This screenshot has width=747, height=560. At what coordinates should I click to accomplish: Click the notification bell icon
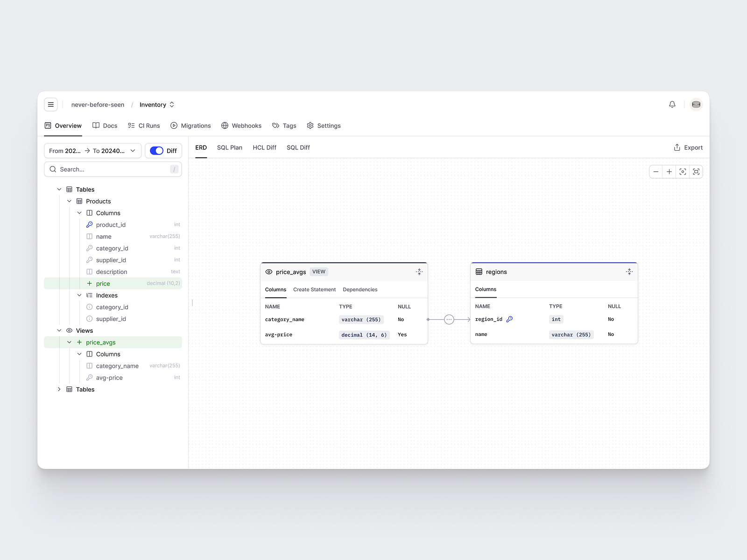tap(672, 104)
